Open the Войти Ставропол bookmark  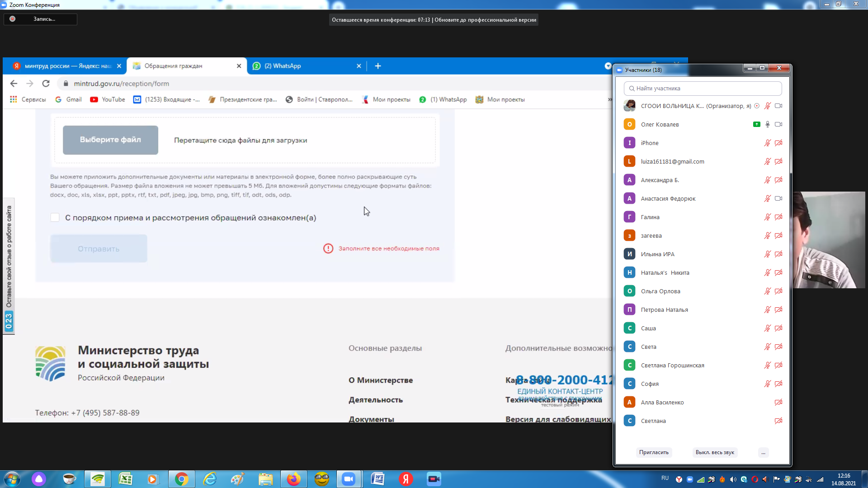[319, 99]
